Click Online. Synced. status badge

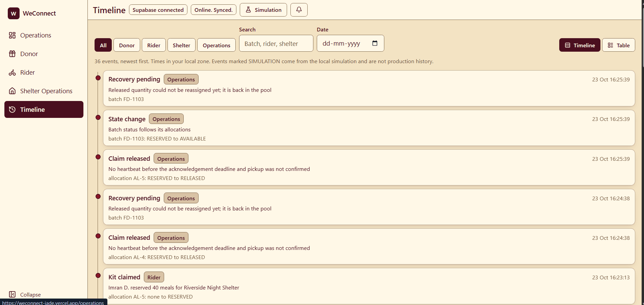[213, 10]
